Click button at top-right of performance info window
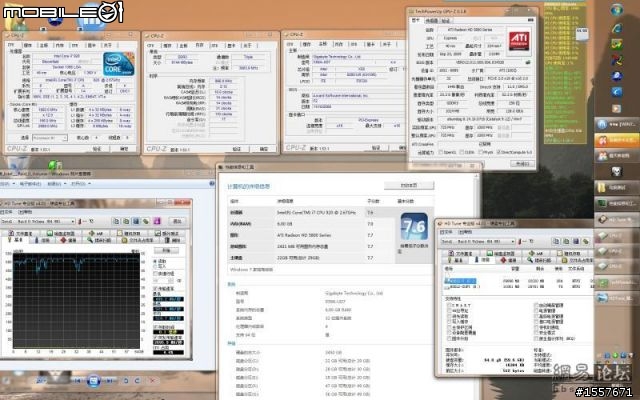This screenshot has height=400, width=640. (x=409, y=185)
